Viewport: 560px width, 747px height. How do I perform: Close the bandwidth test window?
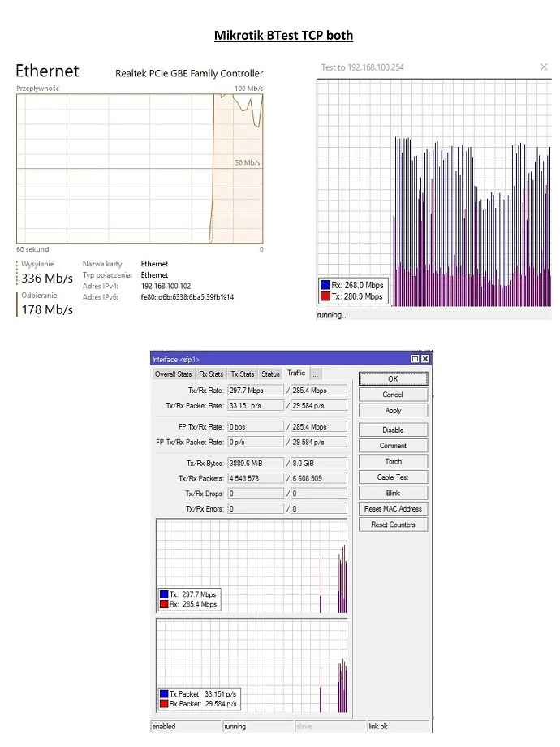tap(544, 67)
